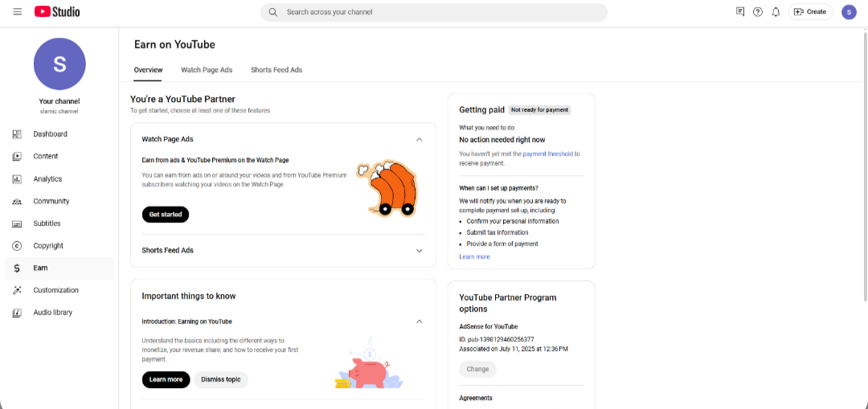868x409 pixels.
Task: Switch to the Shorts Feed Ads tab
Action: point(276,70)
